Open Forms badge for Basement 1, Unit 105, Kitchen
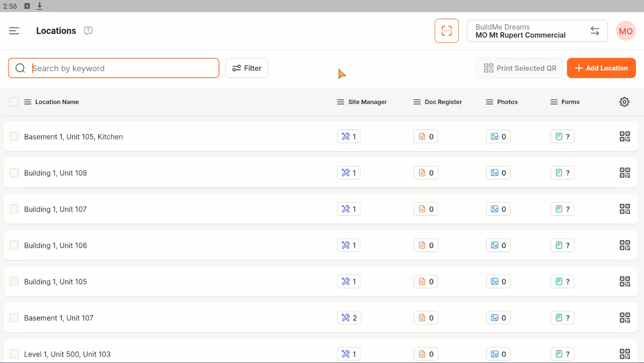This screenshot has height=363, width=644. [562, 137]
